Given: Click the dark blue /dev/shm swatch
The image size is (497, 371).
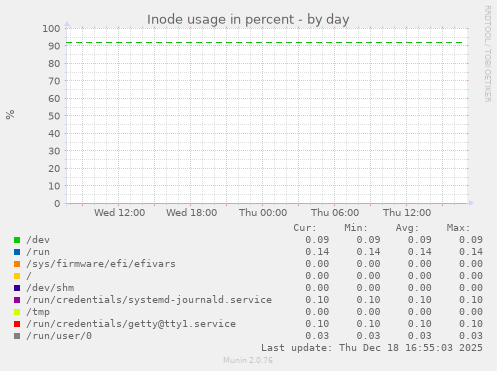Looking at the screenshot, I should (x=17, y=288).
